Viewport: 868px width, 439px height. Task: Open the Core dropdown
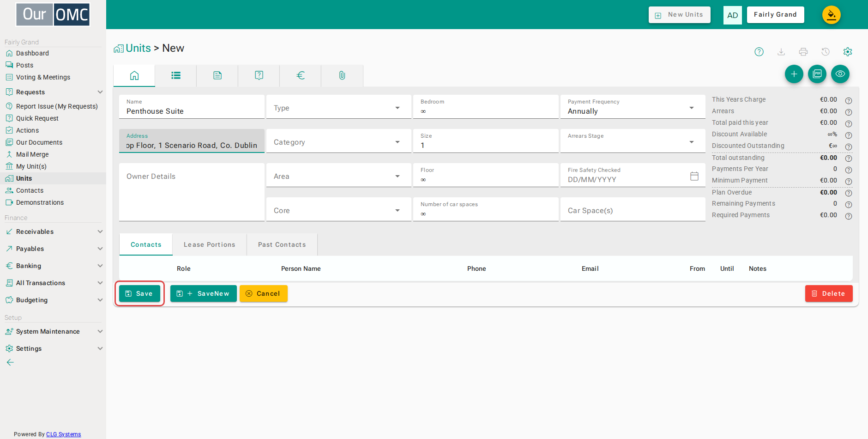[x=339, y=210]
